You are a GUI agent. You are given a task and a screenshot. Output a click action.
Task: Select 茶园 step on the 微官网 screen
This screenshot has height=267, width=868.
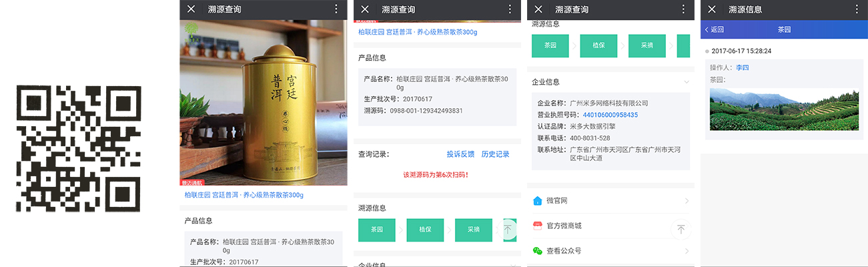(x=550, y=45)
